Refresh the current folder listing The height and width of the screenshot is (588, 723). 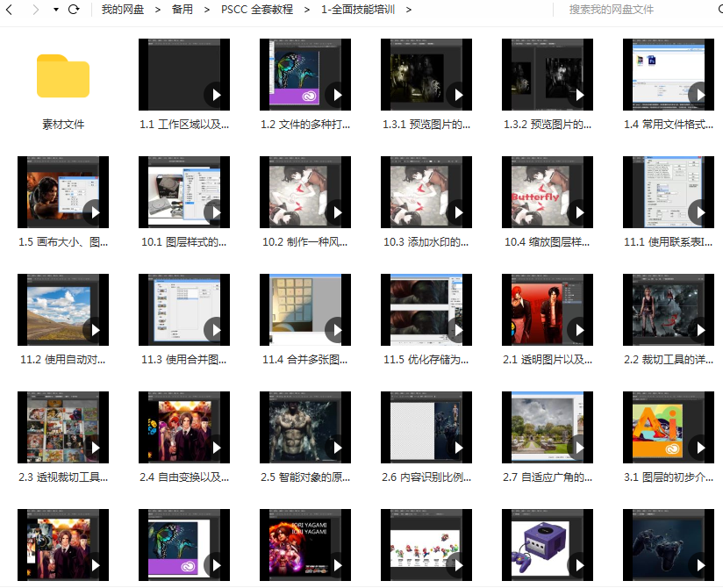tap(74, 10)
